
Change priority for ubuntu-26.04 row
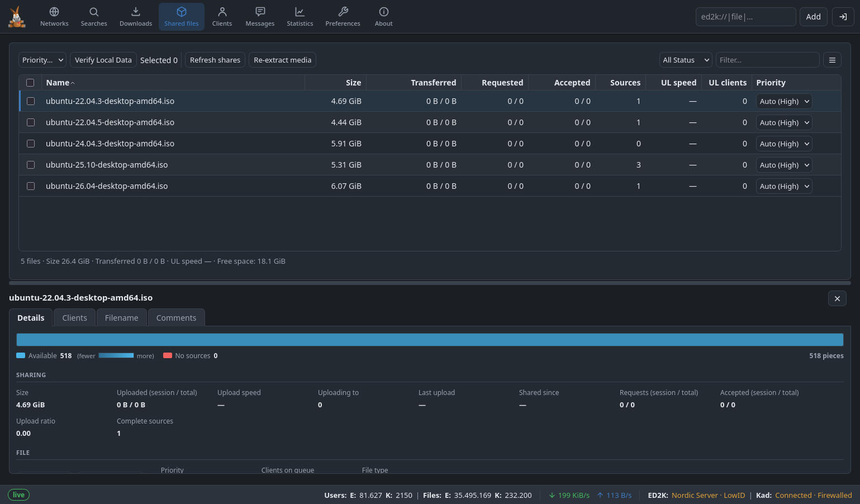pos(784,186)
